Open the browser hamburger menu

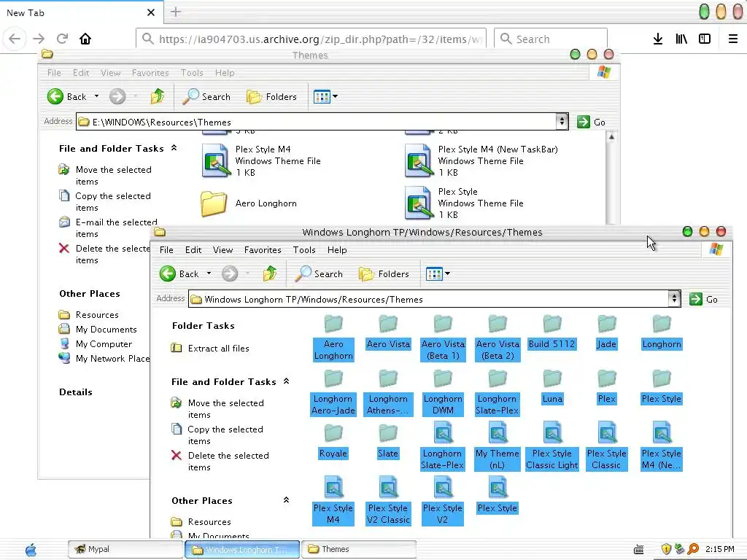pos(733,39)
